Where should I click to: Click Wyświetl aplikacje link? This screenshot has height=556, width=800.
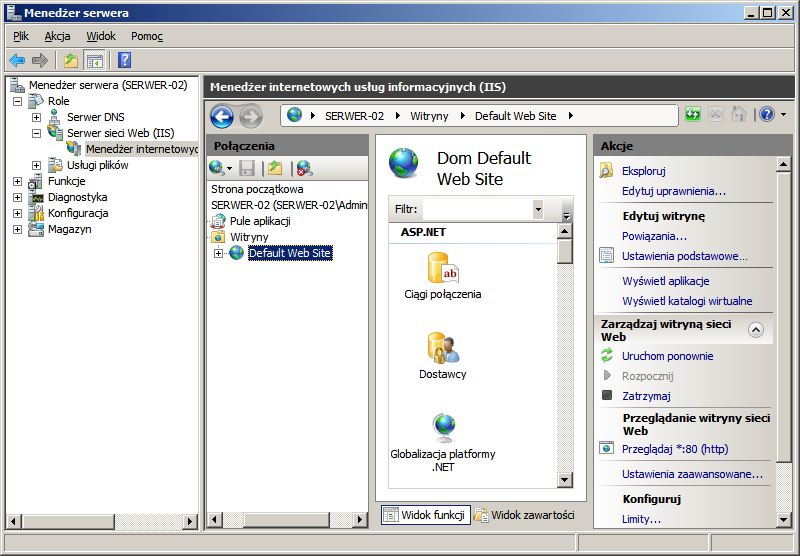[x=665, y=281]
